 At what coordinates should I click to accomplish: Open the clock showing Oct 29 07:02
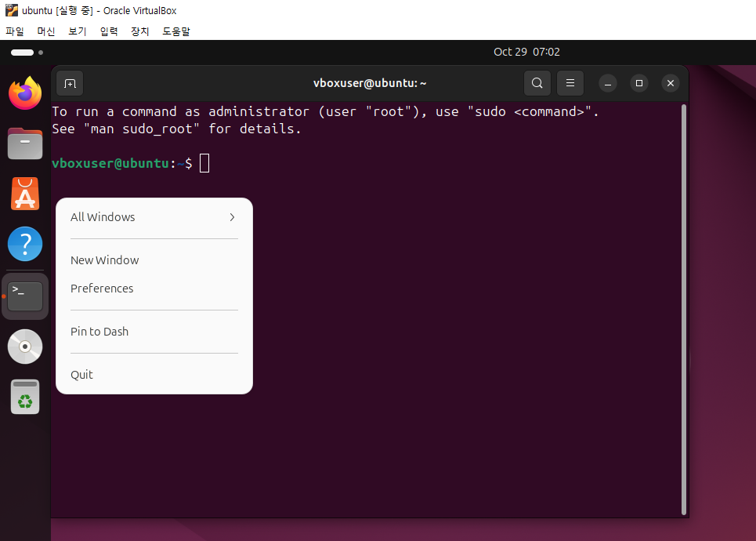[x=526, y=52]
